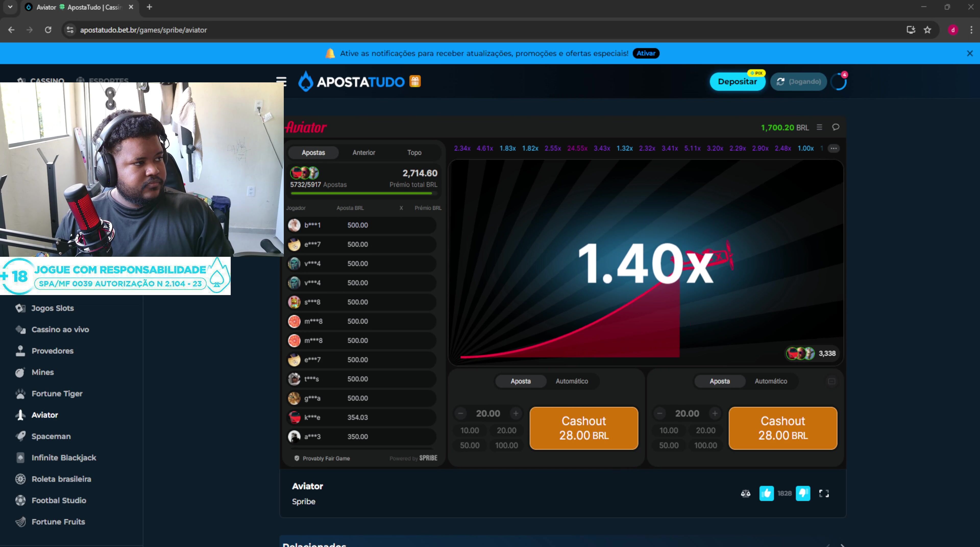The image size is (980, 547).
Task: Set right bet to 20.00 preset
Action: [x=705, y=430]
